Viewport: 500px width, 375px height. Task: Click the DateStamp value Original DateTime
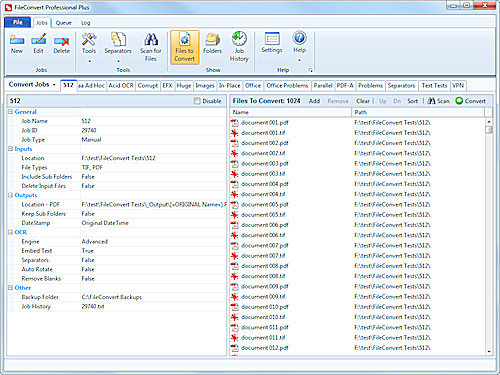pyautogui.click(x=105, y=223)
